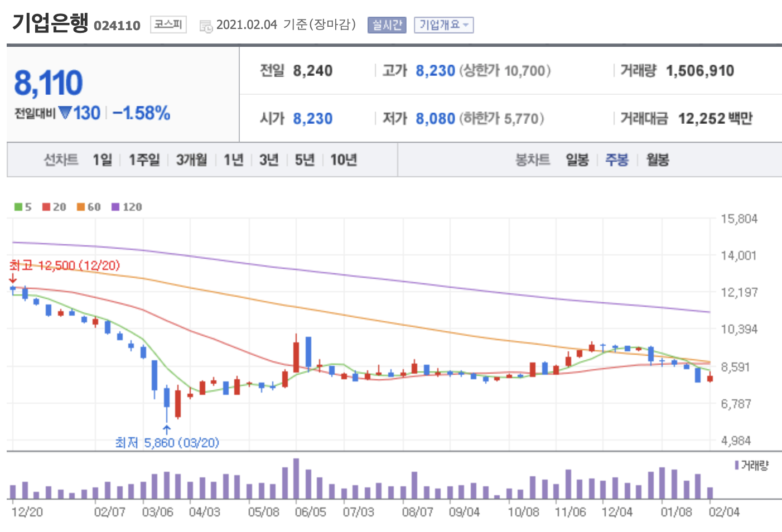Image resolution: width=782 pixels, height=532 pixels.
Task: Switch to 일봉 candlestick chart
Action: (577, 160)
